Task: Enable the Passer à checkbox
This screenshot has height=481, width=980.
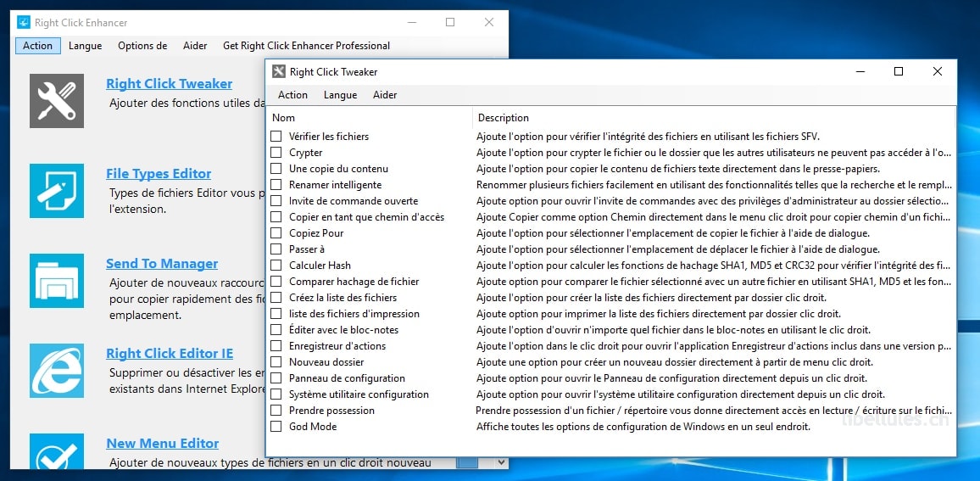Action: coord(276,249)
